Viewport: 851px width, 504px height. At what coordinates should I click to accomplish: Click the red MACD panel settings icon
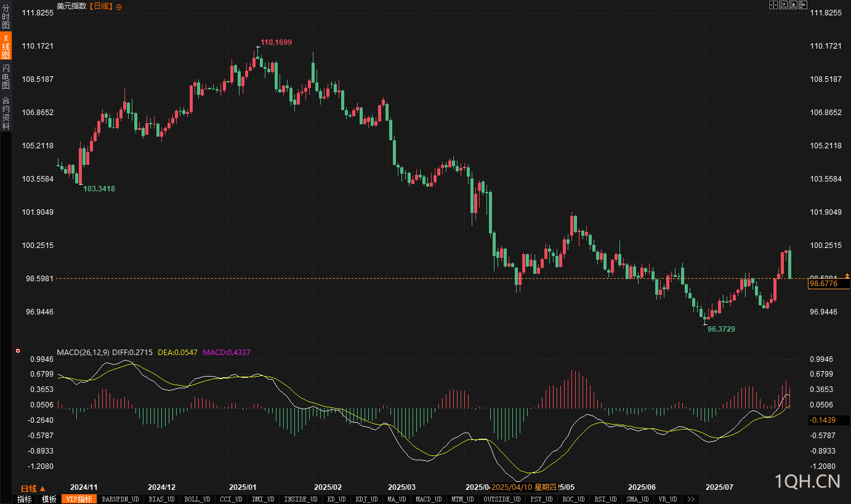pos(18,351)
